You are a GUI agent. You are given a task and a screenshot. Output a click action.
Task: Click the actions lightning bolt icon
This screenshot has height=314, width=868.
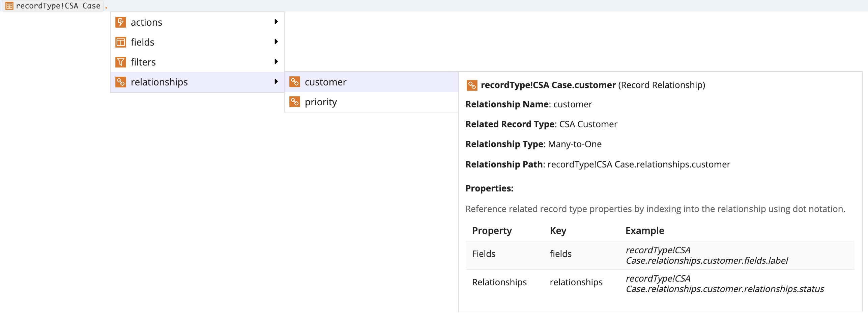pyautogui.click(x=121, y=22)
